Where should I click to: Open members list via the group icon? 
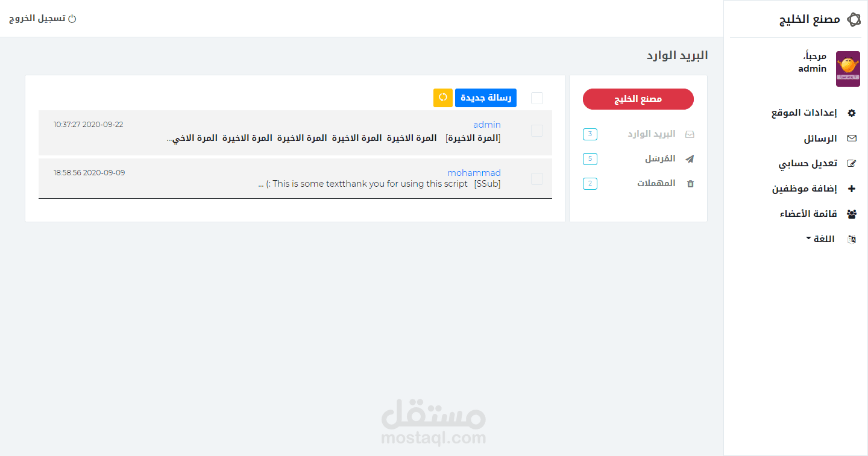[x=852, y=213]
